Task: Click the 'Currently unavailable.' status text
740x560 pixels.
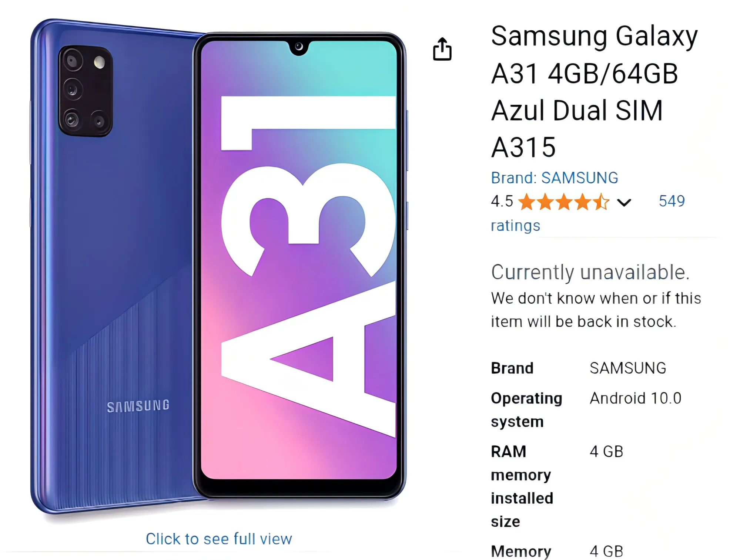Action: (x=590, y=272)
